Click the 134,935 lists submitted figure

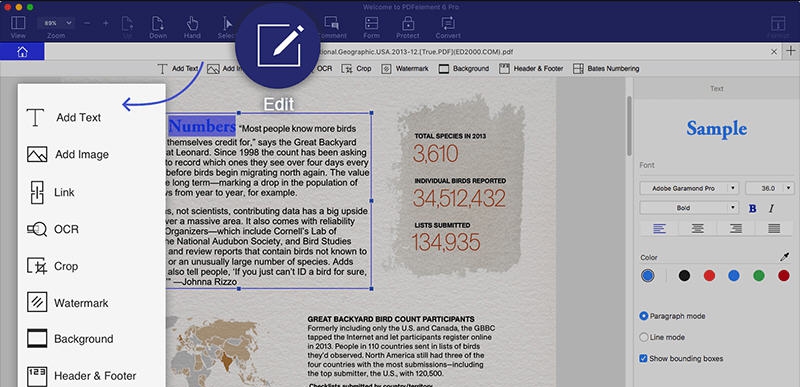[446, 243]
